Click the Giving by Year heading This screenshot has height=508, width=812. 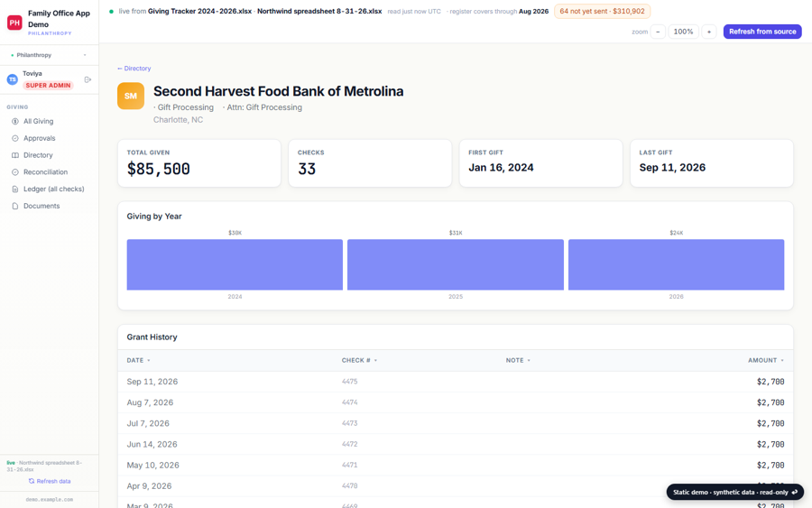[x=154, y=217]
